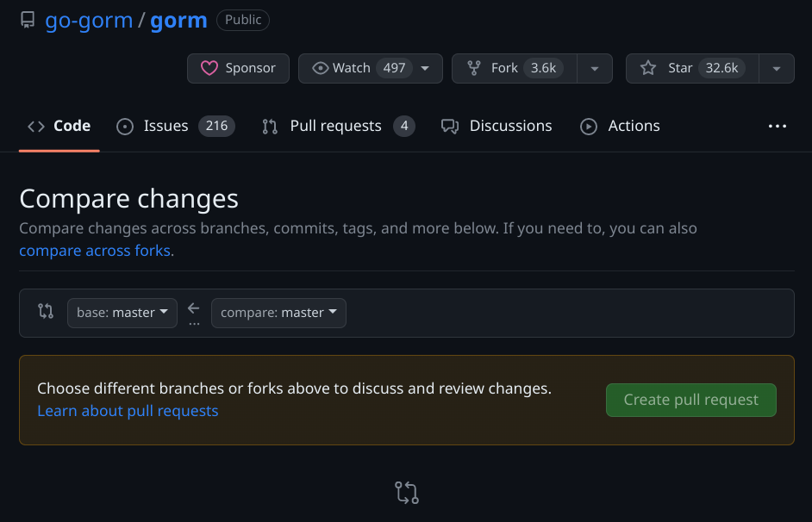Click the heart icon on the Sponsor button
Image resolution: width=812 pixels, height=522 pixels.
tap(209, 67)
